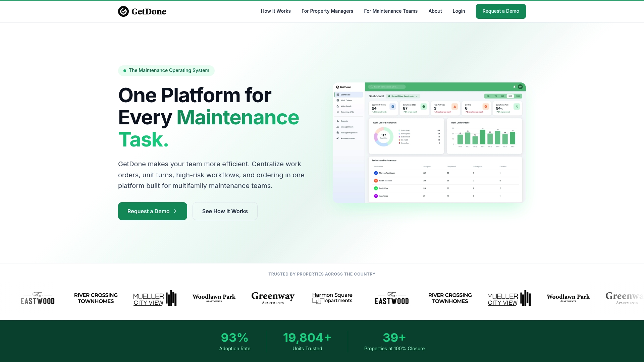Image resolution: width=644 pixels, height=362 pixels.
Task: Select Dashboard in the preview sidebar
Action: tap(349, 95)
